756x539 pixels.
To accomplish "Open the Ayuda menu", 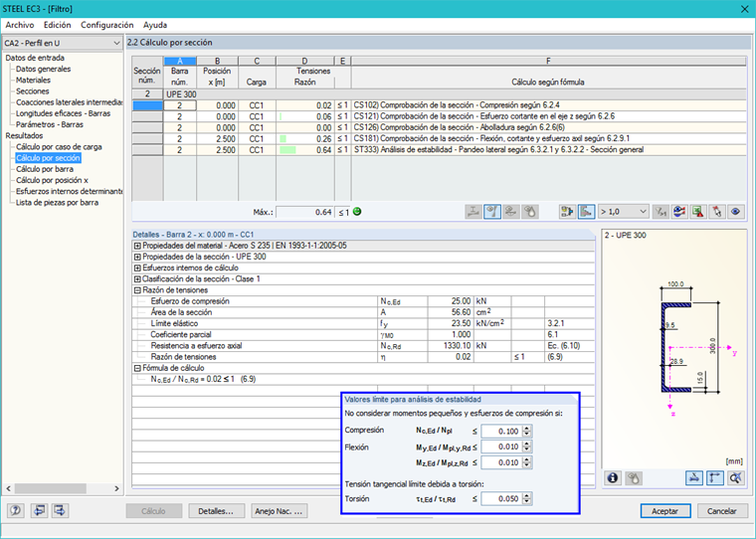I will 155,25.
